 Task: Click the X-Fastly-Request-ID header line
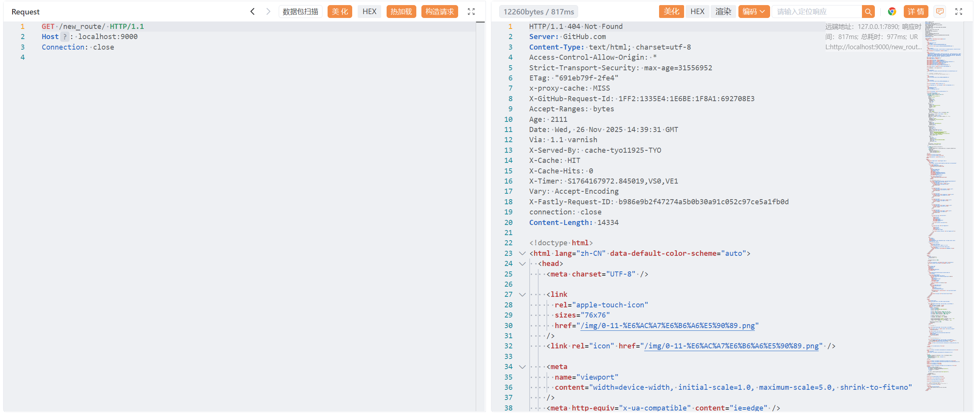[x=659, y=202]
